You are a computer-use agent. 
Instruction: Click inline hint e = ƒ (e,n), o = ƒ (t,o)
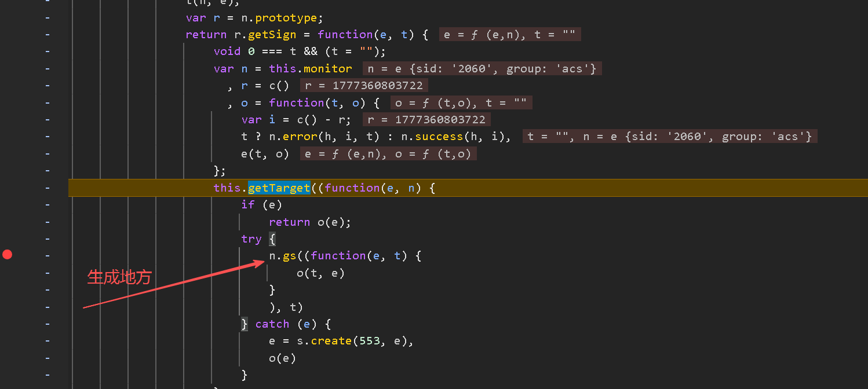[x=388, y=154]
